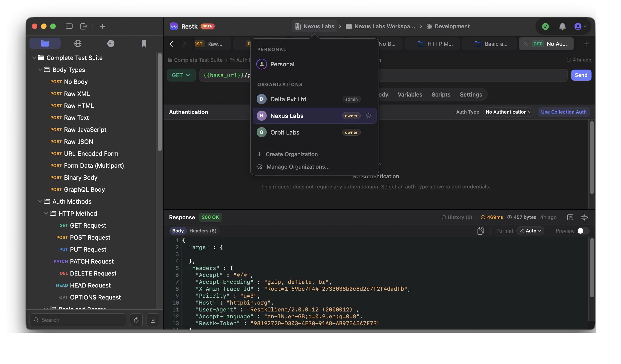Open the HTTP M... folder tab
621x364 pixels.
tap(432, 44)
